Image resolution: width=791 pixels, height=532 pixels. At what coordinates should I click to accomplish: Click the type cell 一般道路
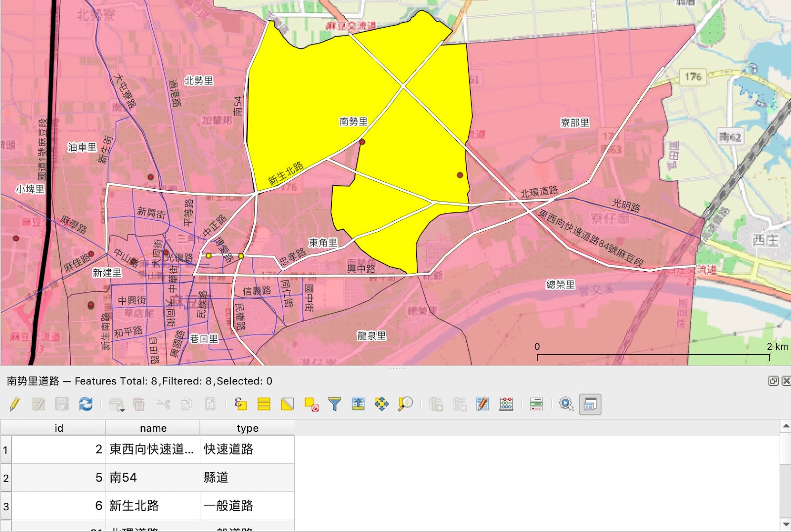pos(247,506)
